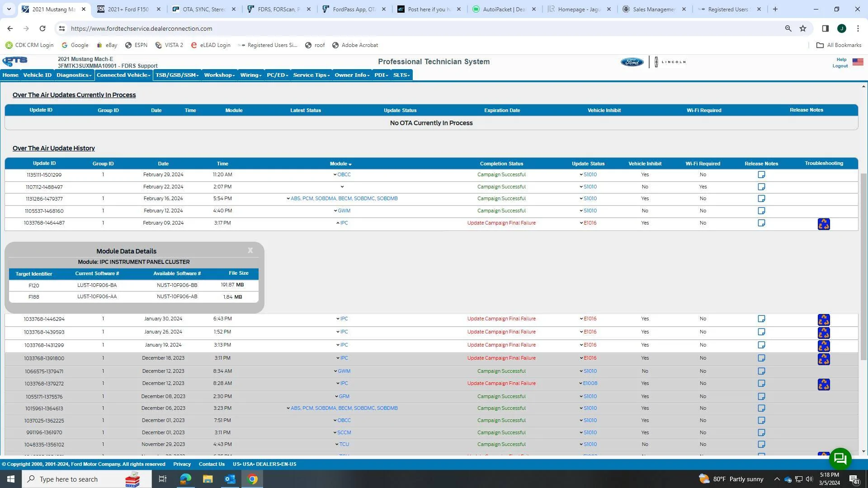Expand GWM module for February 12 update

342,211
